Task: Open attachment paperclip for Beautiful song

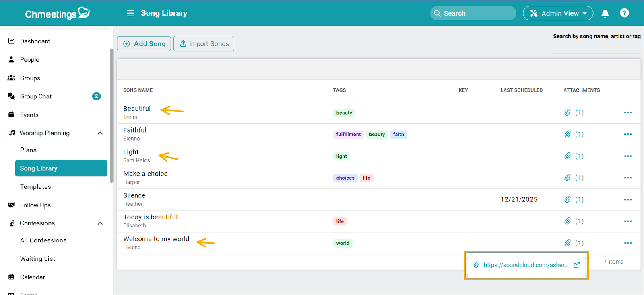Action: [568, 113]
